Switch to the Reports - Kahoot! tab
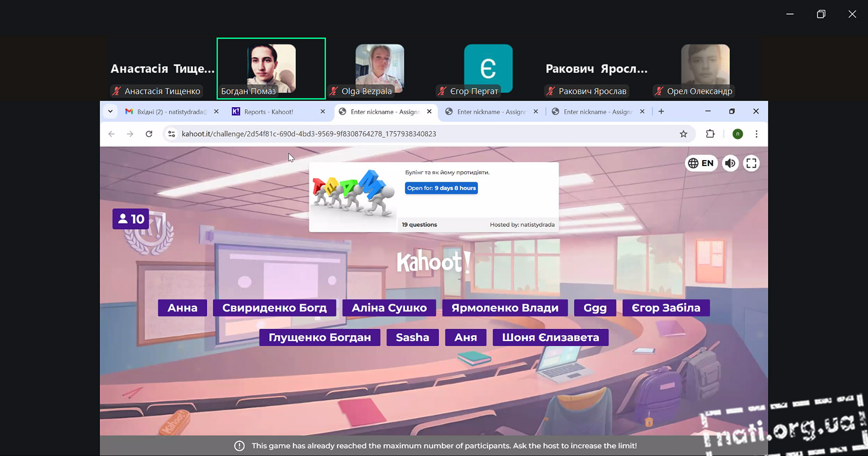 click(x=269, y=112)
